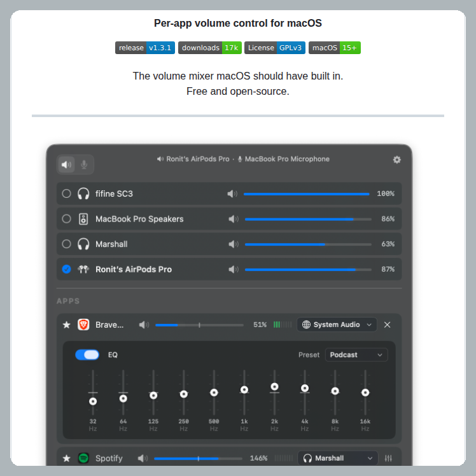Click the 500 Hz EQ band knob
Viewport: 476px width, 476px height.
(214, 393)
